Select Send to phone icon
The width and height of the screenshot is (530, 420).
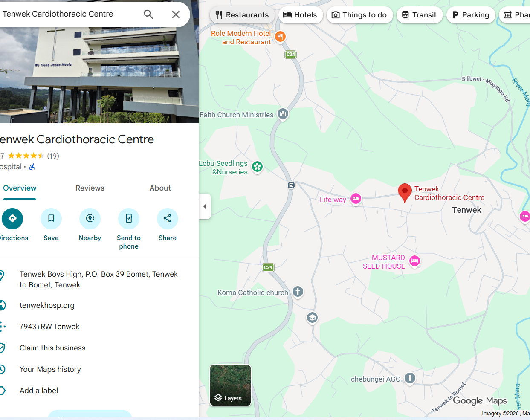[129, 219]
